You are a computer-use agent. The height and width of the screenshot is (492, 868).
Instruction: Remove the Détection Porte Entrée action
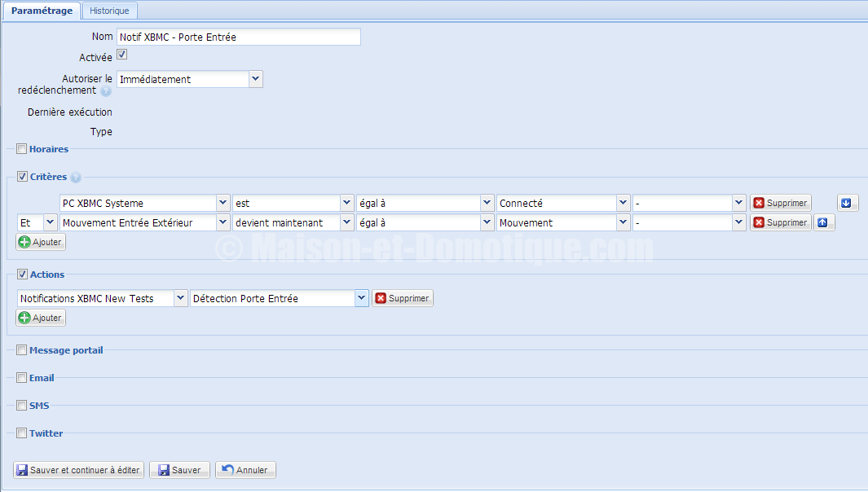point(403,298)
